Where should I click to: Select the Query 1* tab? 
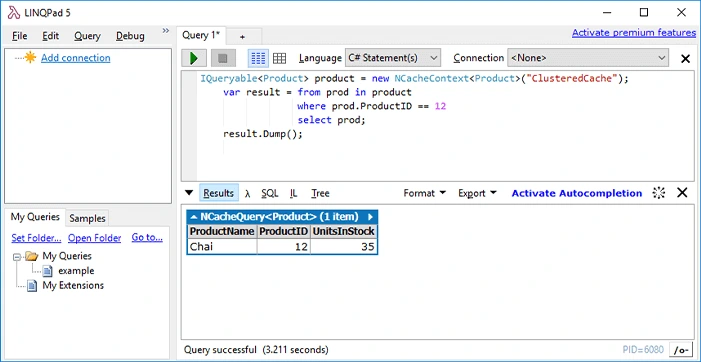tap(201, 35)
